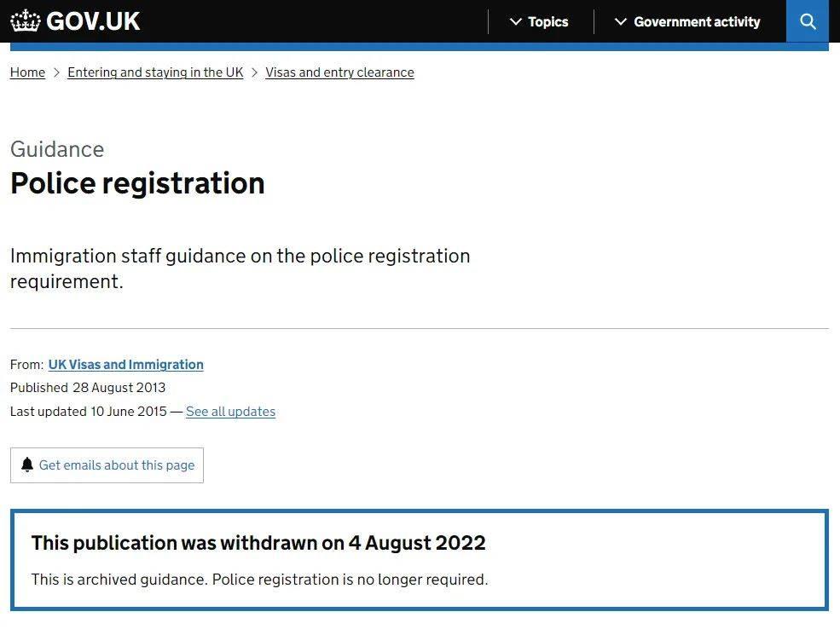
Task: Click the Police registration page heading
Action: tap(137, 183)
